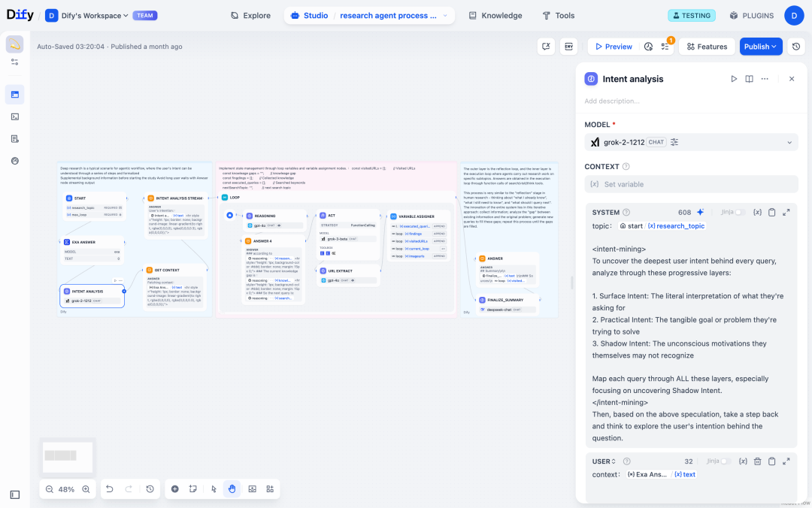This screenshot has width=812, height=508.
Task: Open the model dropdown for grok-2-1212
Action: click(x=691, y=142)
